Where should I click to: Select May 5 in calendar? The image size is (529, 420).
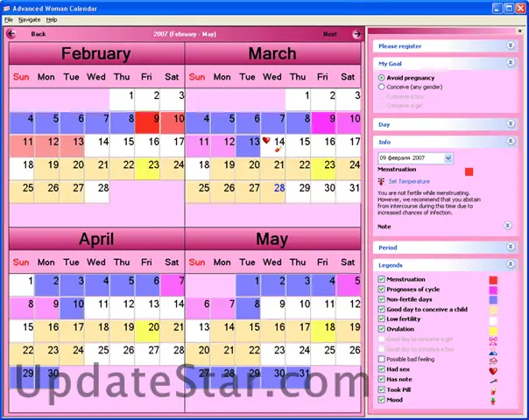[x=349, y=285]
